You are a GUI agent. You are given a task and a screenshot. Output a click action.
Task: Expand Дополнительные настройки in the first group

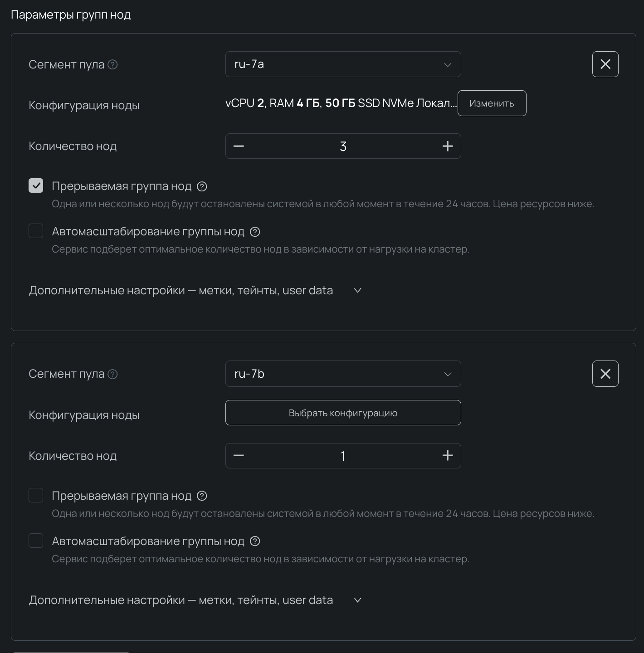(357, 291)
